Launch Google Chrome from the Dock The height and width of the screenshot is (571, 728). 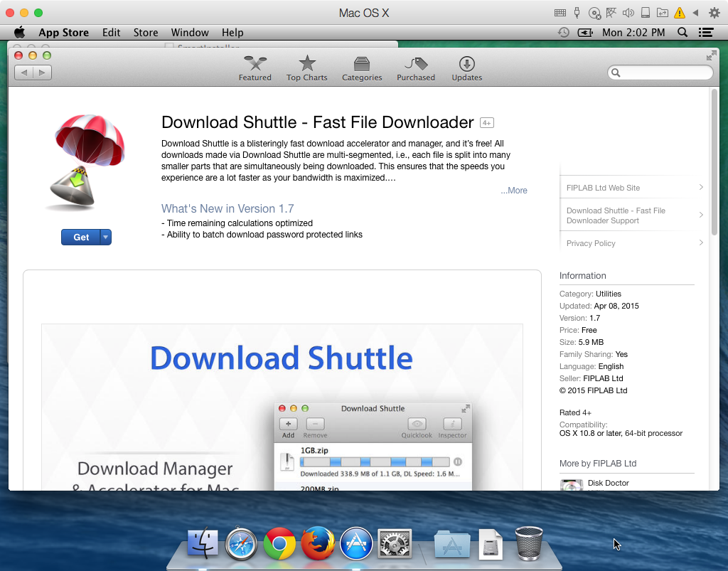pyautogui.click(x=279, y=543)
